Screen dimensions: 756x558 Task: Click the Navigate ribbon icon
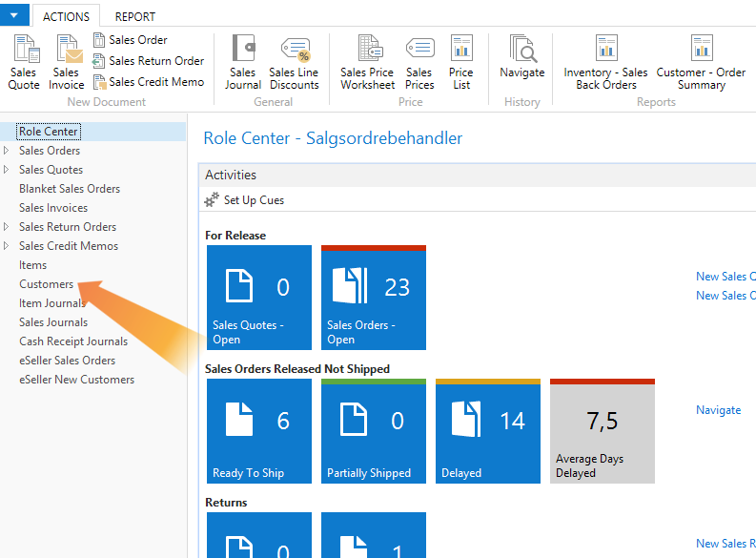[x=522, y=49]
